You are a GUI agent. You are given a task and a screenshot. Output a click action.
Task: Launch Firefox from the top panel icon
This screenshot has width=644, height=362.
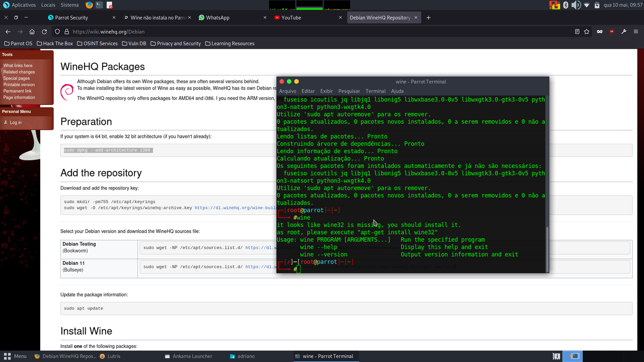pos(89,5)
